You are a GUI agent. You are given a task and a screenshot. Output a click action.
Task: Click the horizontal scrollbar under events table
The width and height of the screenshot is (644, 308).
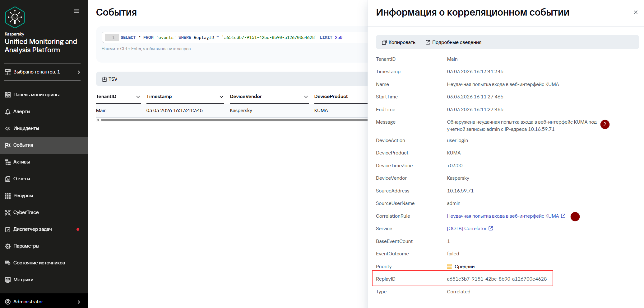tap(234, 120)
